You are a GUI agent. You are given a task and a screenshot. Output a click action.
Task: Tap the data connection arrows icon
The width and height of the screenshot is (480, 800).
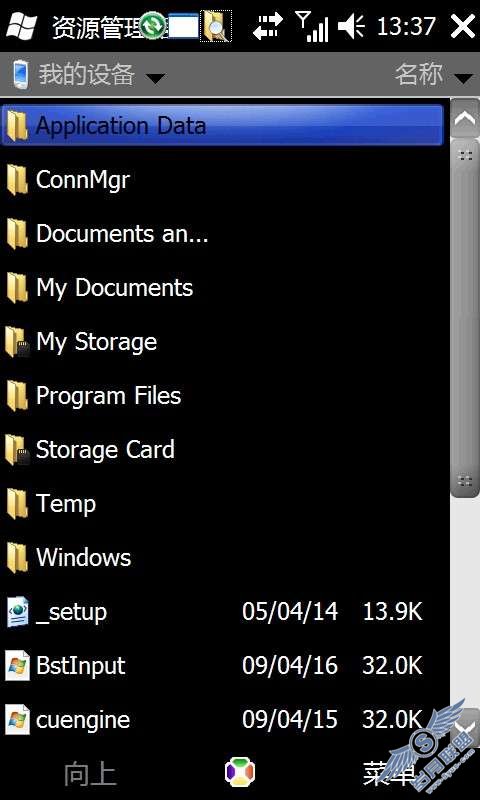click(x=268, y=26)
